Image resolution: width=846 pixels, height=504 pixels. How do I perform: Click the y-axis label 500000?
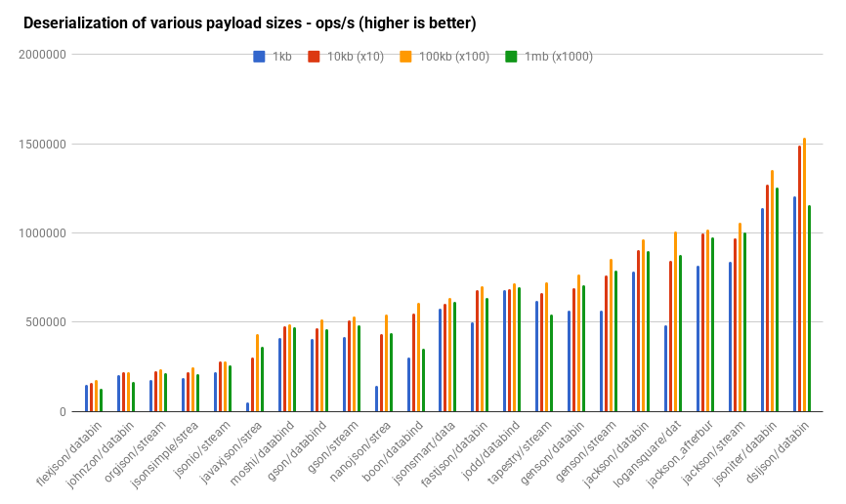[x=45, y=322]
